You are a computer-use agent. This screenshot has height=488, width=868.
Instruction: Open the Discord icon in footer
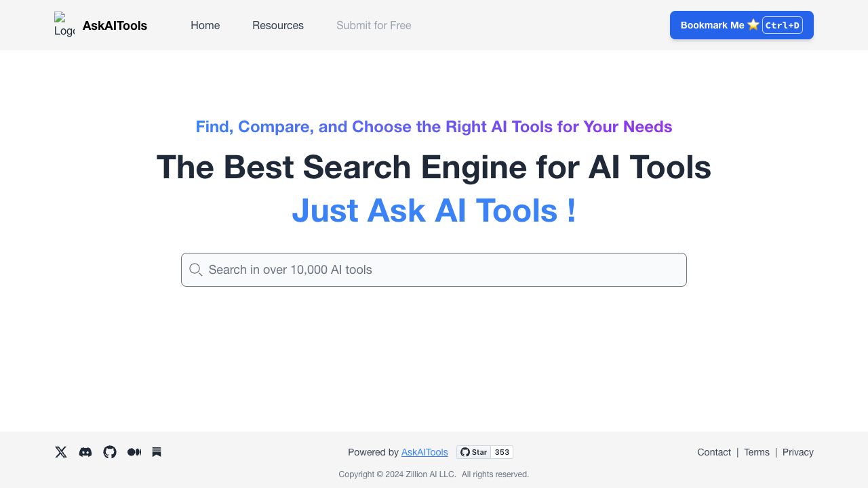coord(85,452)
